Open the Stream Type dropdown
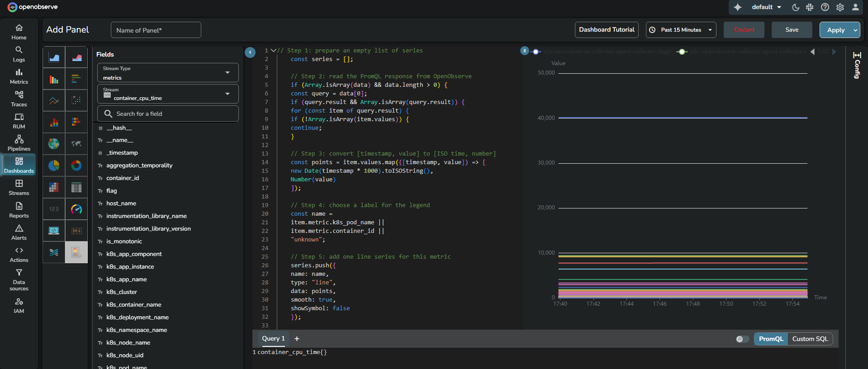868x369 pixels. click(168, 73)
